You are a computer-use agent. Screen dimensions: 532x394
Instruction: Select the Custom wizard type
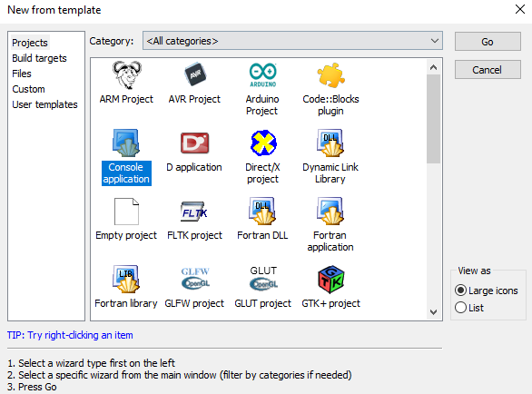point(28,89)
